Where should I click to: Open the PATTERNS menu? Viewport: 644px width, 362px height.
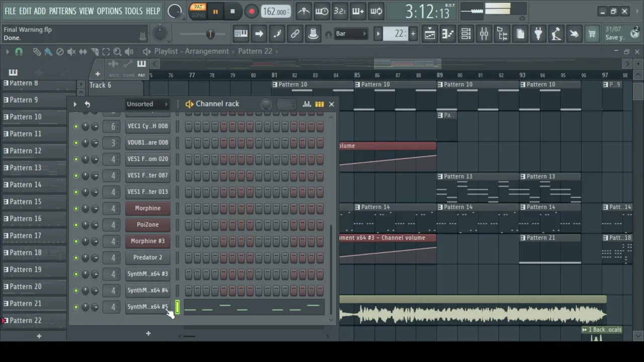62,11
